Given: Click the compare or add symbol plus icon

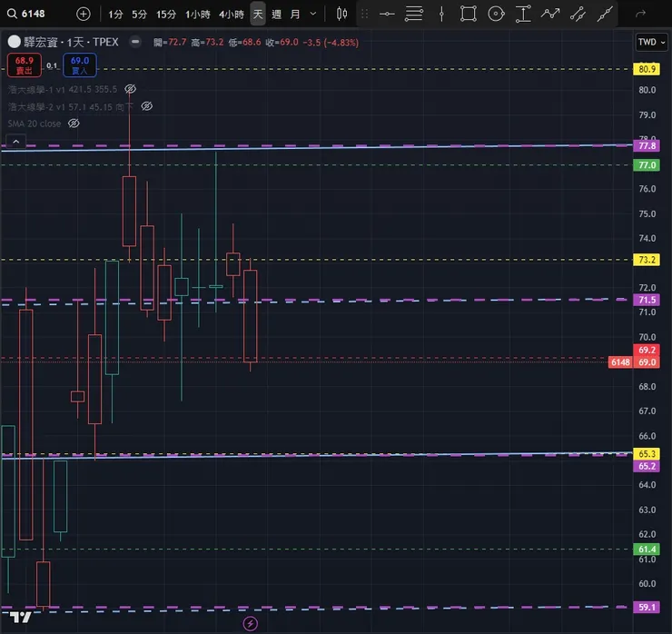Looking at the screenshot, I should pos(84,15).
